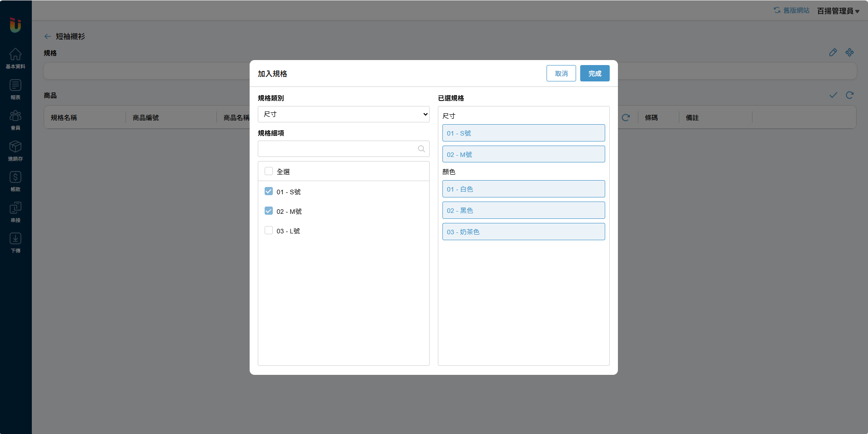868x434 pixels.
Task: Uncheck the 01 - S號 checkbox
Action: coord(269,192)
